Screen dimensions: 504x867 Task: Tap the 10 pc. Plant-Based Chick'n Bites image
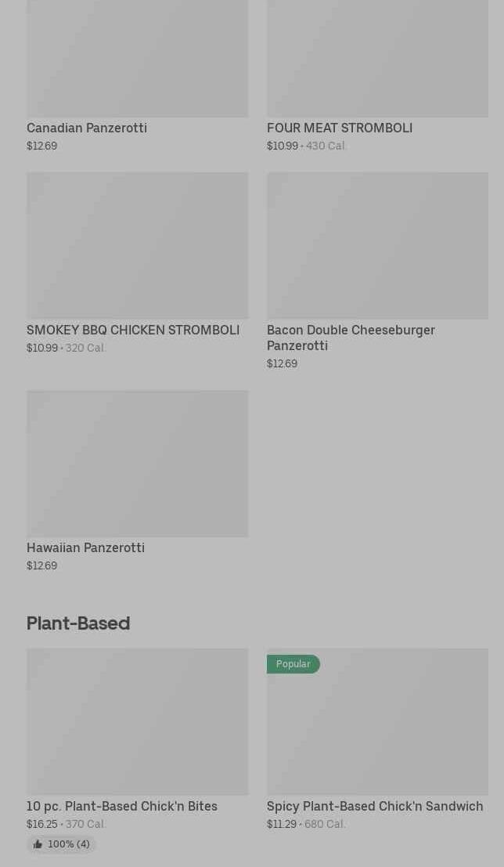click(x=137, y=721)
